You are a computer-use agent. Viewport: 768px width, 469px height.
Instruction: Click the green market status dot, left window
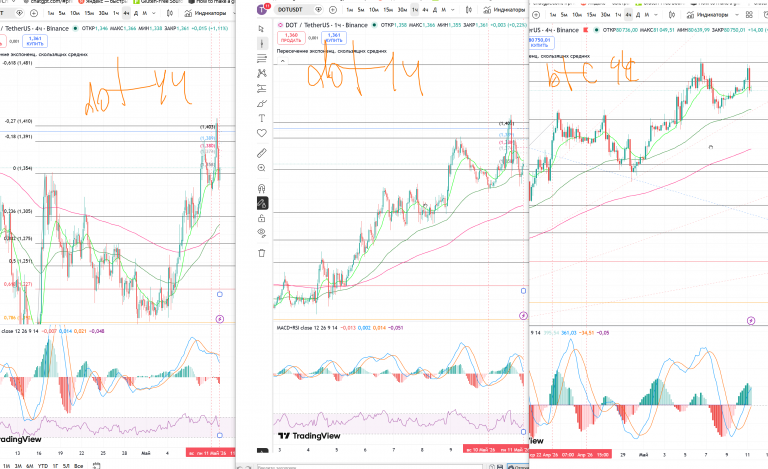[75, 28]
